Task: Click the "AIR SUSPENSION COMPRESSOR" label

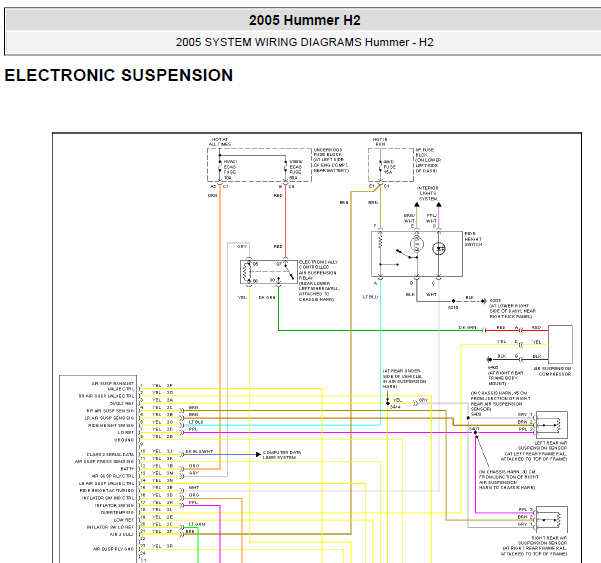Action: 552,371
